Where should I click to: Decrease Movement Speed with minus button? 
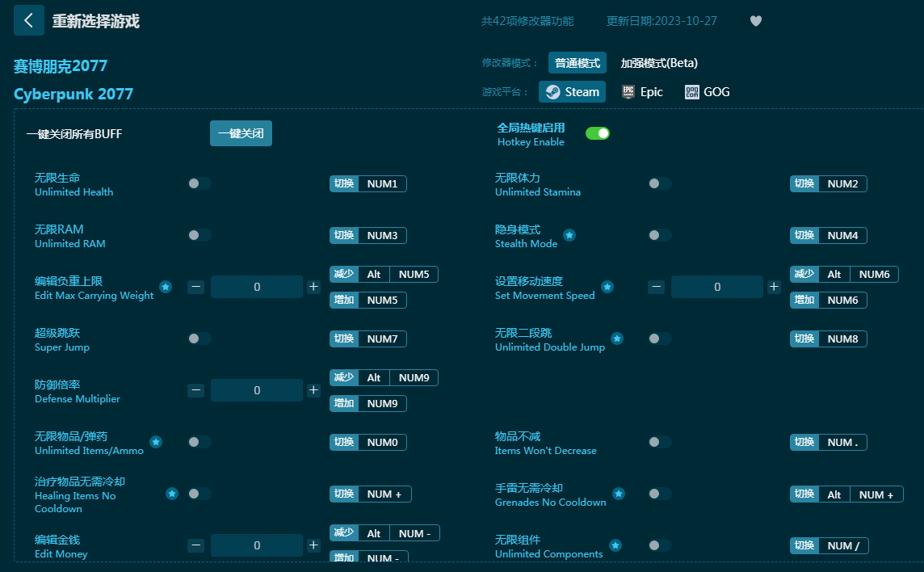point(657,287)
